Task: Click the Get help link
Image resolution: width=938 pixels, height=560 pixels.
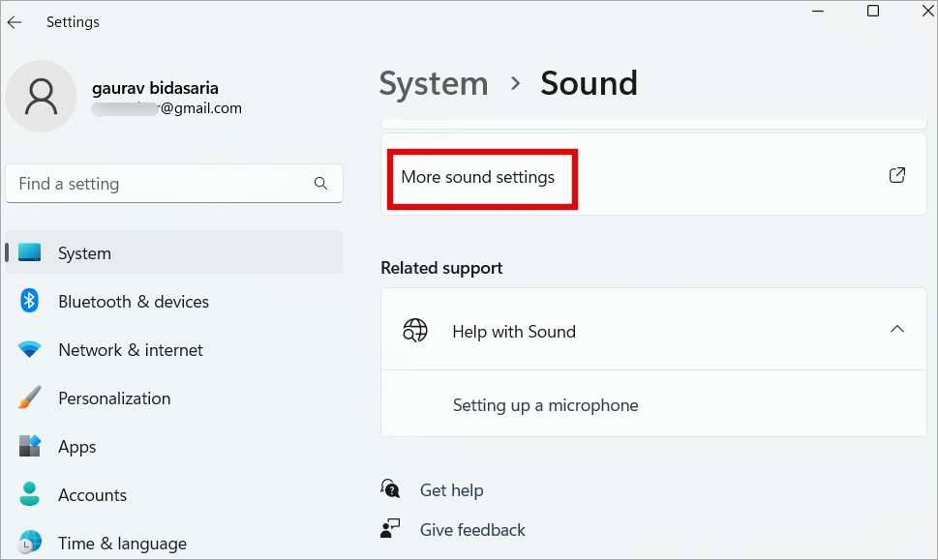Action: pos(451,490)
